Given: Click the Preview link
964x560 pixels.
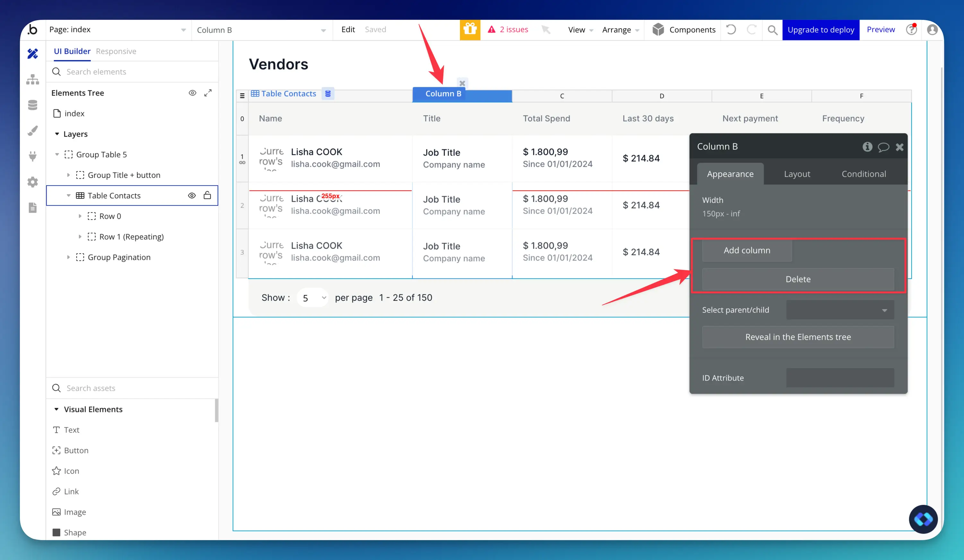Looking at the screenshot, I should pyautogui.click(x=881, y=30).
